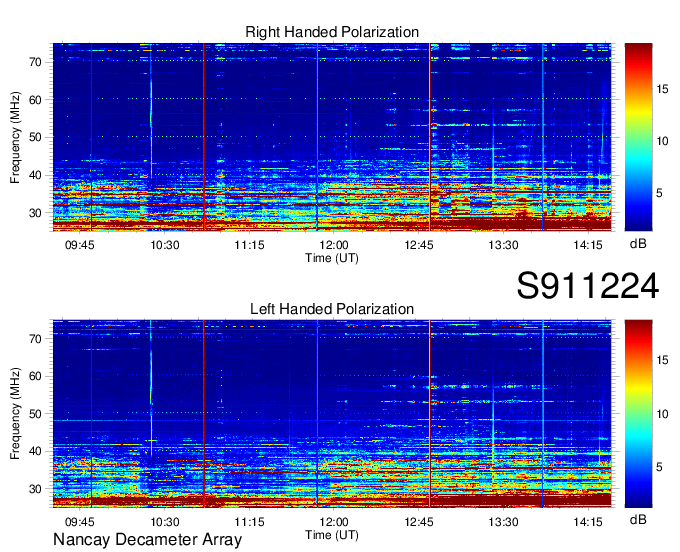The image size is (680, 552).
Task: Click the 12:45 tick label on top plot
Action: [x=419, y=245]
